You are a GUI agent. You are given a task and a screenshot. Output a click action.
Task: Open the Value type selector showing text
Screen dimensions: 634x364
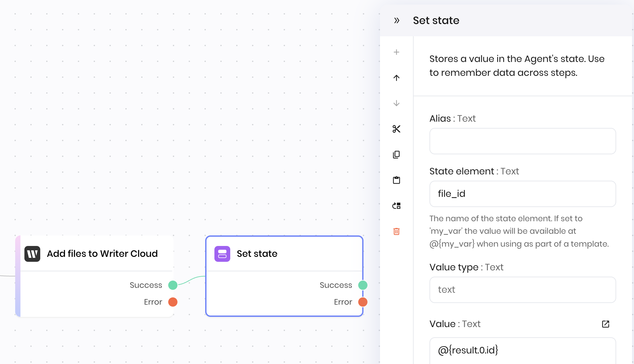pos(523,290)
